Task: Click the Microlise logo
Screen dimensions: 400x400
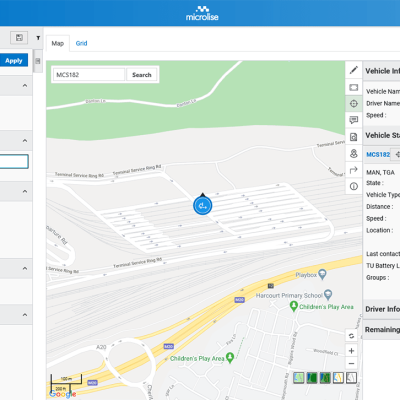Action: (x=202, y=13)
